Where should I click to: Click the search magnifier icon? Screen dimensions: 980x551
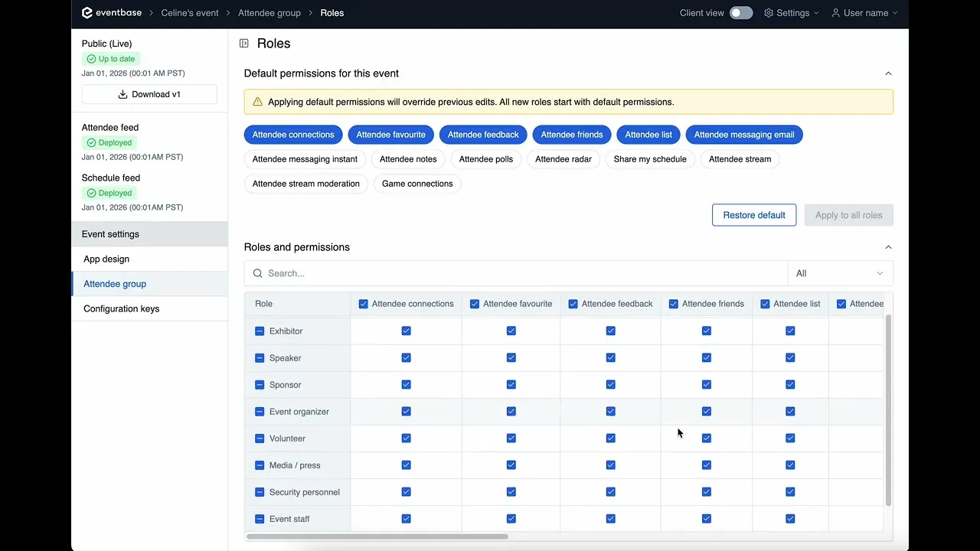(x=257, y=273)
